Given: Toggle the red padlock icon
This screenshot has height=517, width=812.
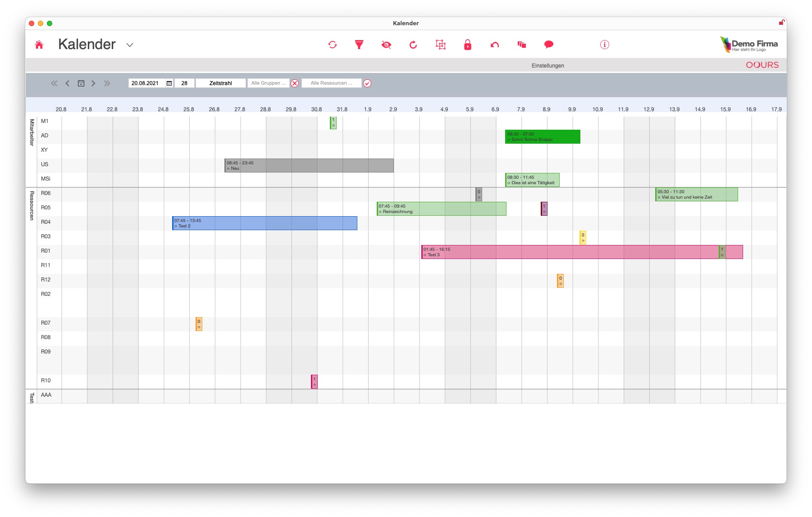Looking at the screenshot, I should tap(468, 45).
